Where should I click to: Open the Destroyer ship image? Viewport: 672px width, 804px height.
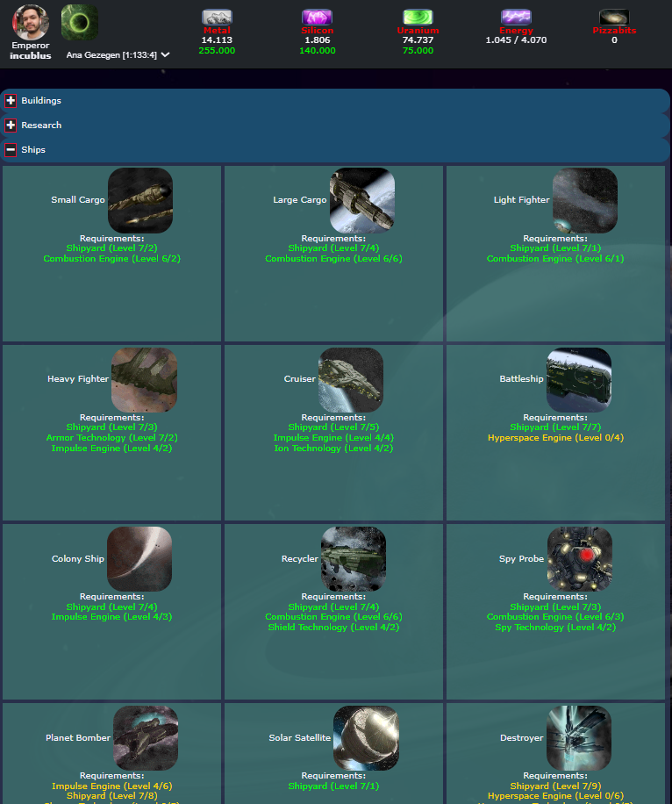pyautogui.click(x=579, y=738)
